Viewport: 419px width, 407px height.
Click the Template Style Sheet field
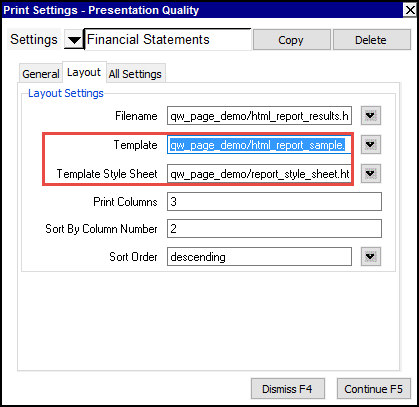(259, 174)
